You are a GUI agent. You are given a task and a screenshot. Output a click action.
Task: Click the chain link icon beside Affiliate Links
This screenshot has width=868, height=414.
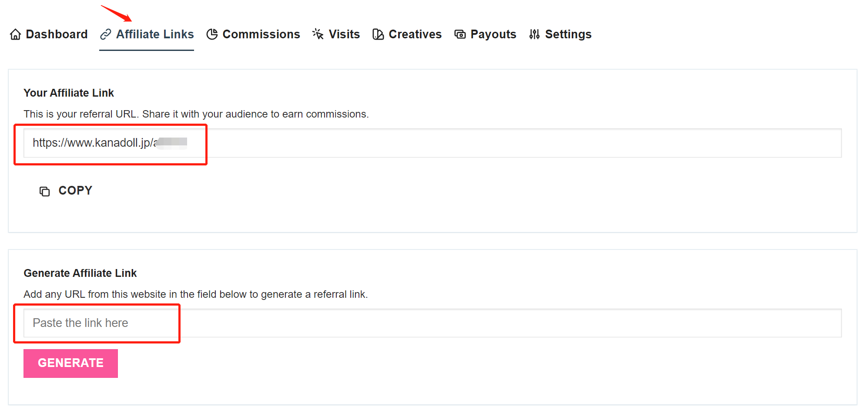point(105,34)
